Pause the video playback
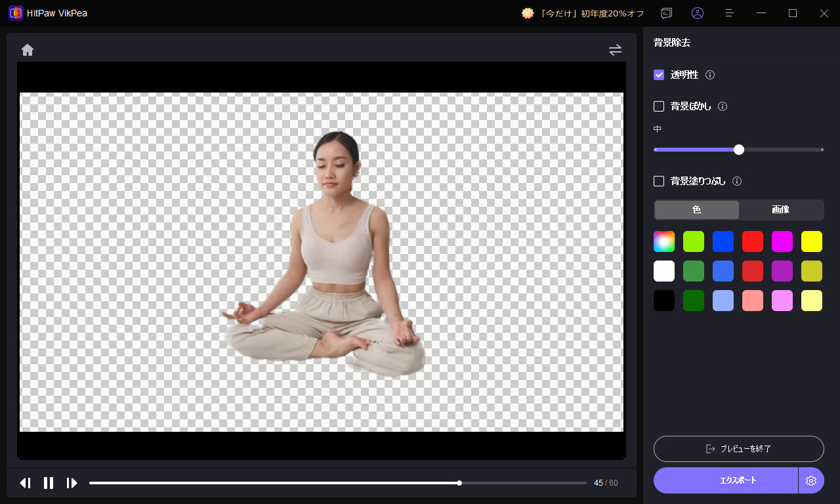840x504 pixels. tap(49, 482)
